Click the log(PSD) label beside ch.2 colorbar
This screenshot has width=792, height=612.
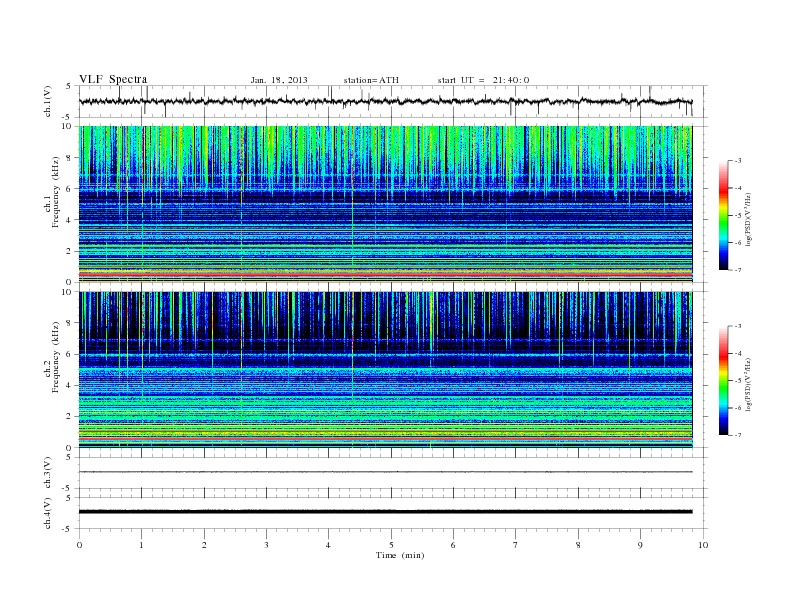(750, 384)
